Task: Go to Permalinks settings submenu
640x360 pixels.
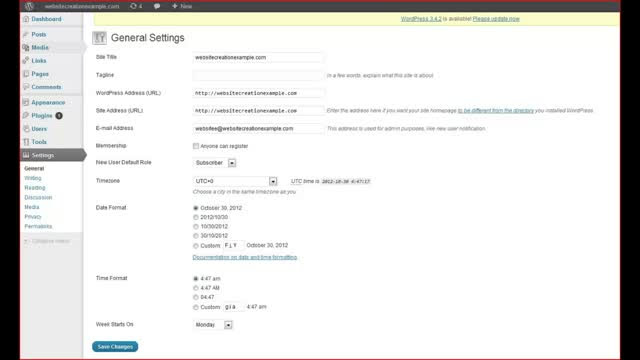Action: coord(38,227)
